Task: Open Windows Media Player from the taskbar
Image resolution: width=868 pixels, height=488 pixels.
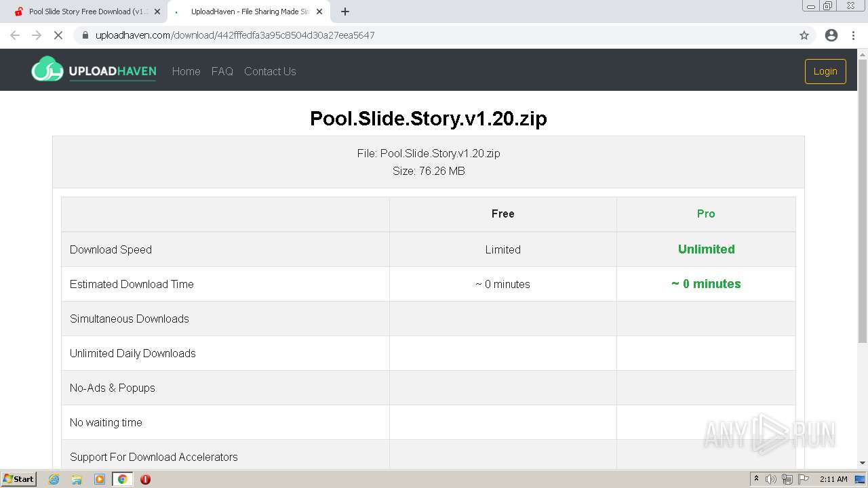Action: (x=100, y=479)
